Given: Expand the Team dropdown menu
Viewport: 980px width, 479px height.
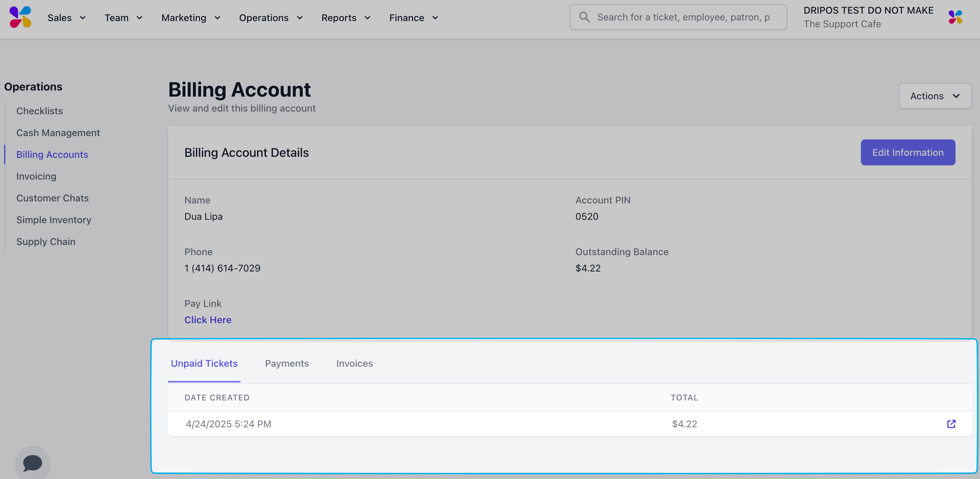Looking at the screenshot, I should (x=123, y=18).
